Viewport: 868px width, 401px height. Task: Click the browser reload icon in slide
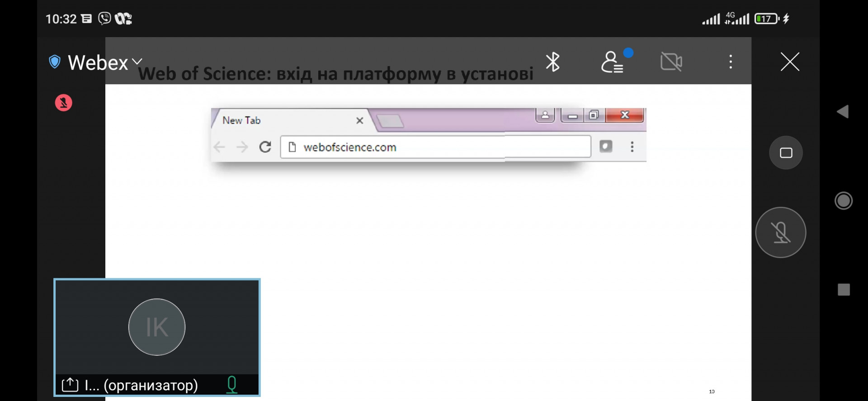(x=265, y=147)
